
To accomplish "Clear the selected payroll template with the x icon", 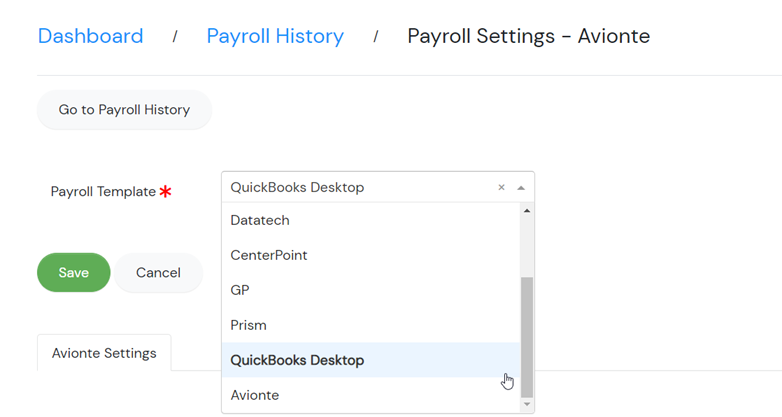I will tap(501, 188).
